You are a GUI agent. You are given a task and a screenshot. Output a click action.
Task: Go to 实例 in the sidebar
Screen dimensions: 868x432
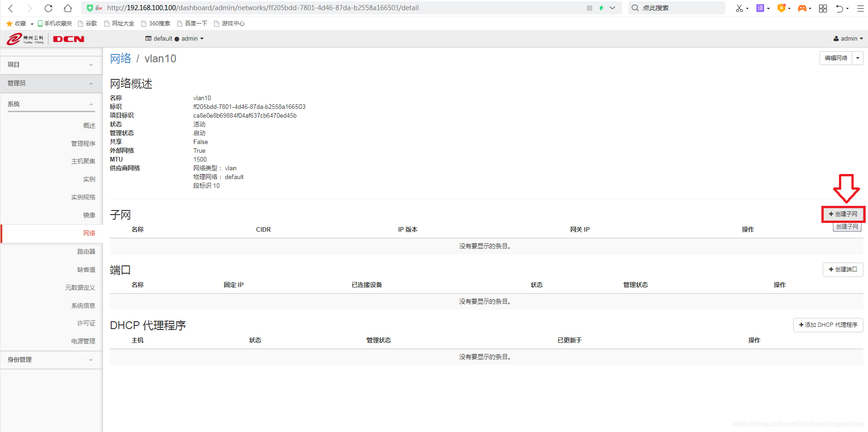pyautogui.click(x=89, y=179)
